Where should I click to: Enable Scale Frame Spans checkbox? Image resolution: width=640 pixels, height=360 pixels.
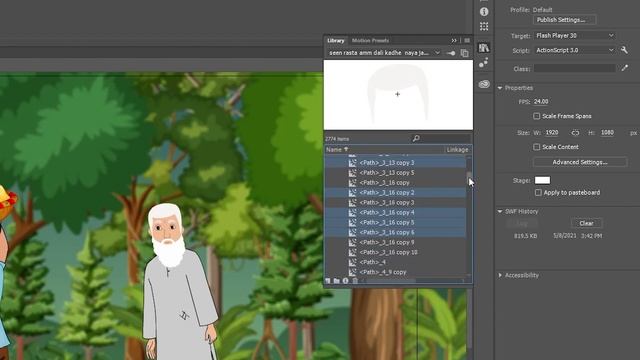(537, 116)
